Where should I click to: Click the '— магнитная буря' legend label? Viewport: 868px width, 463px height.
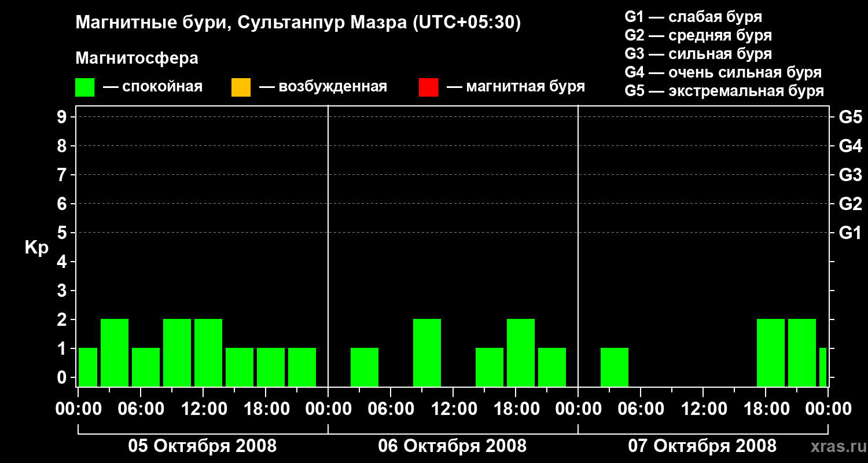[516, 87]
